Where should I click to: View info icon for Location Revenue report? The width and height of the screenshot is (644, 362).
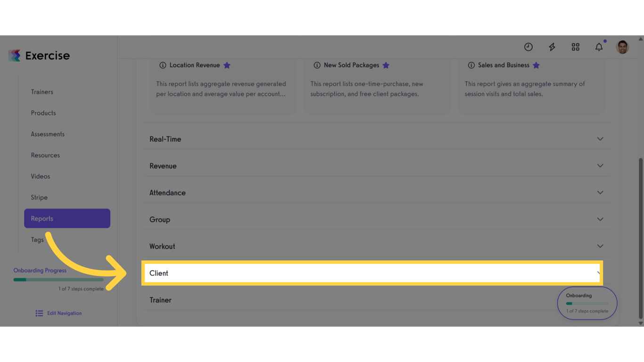[163, 65]
